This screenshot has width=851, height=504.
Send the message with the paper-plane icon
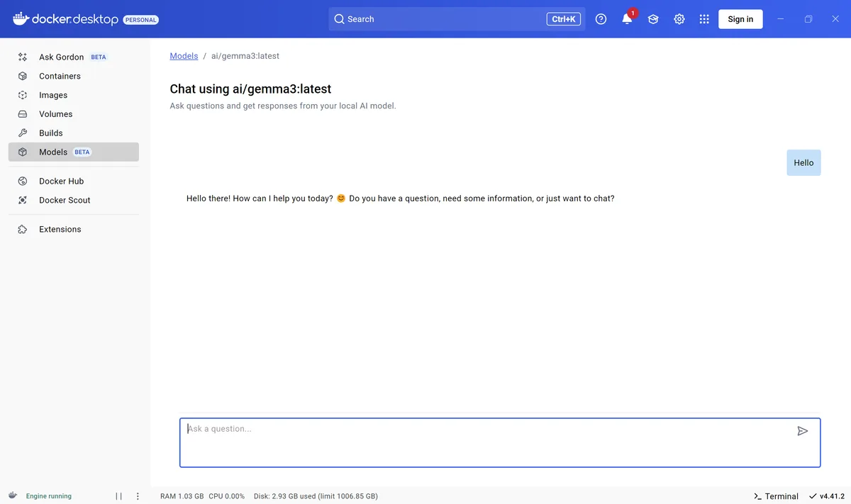click(802, 431)
